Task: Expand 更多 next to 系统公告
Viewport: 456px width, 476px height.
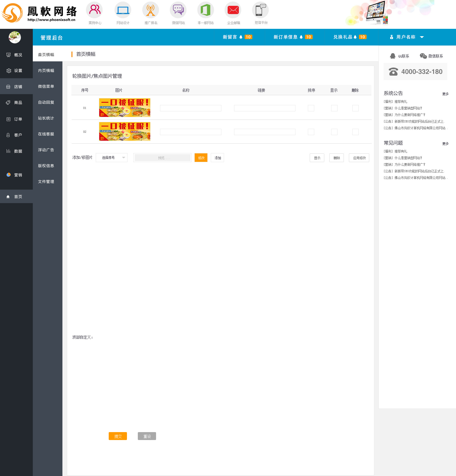Action: [x=445, y=94]
